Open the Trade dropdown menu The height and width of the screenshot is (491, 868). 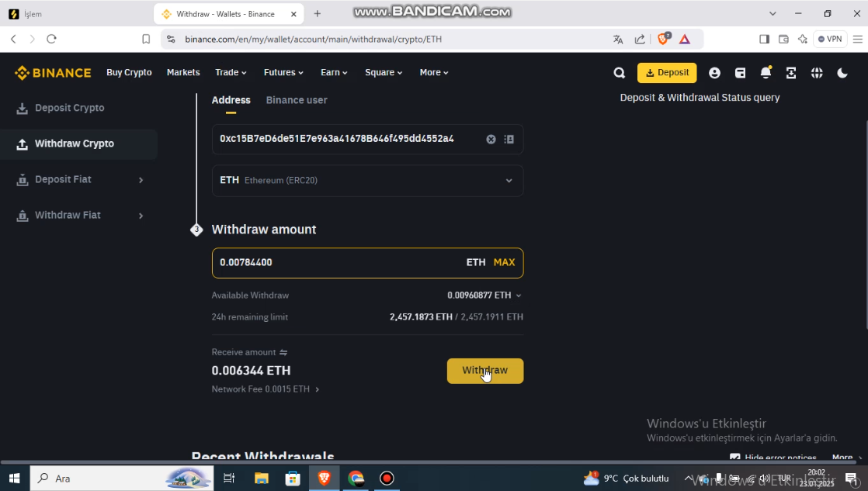(231, 72)
